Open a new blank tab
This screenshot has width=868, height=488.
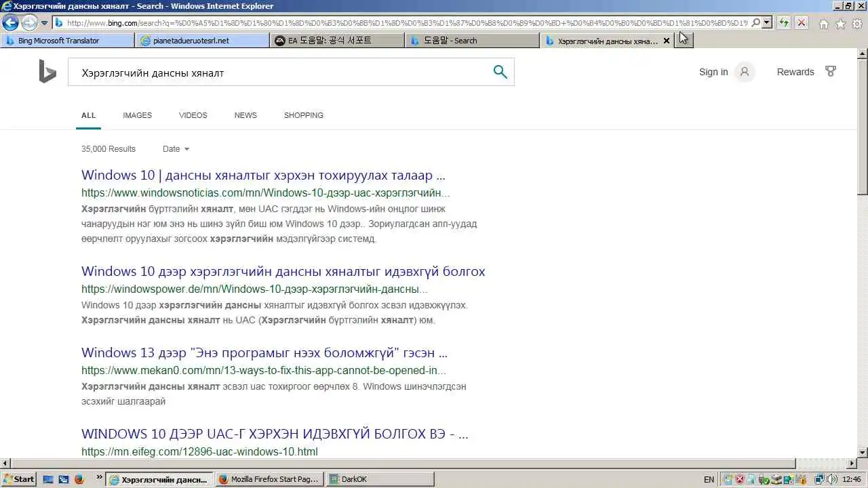(684, 41)
